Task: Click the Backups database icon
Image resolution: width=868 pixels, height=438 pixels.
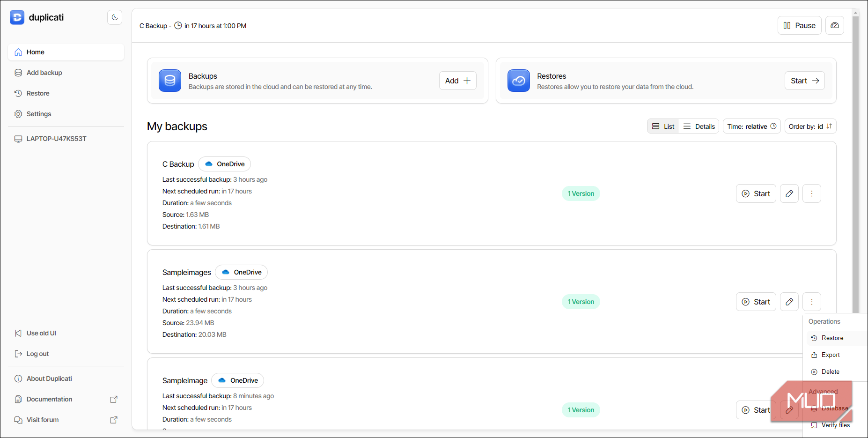Action: (x=170, y=81)
